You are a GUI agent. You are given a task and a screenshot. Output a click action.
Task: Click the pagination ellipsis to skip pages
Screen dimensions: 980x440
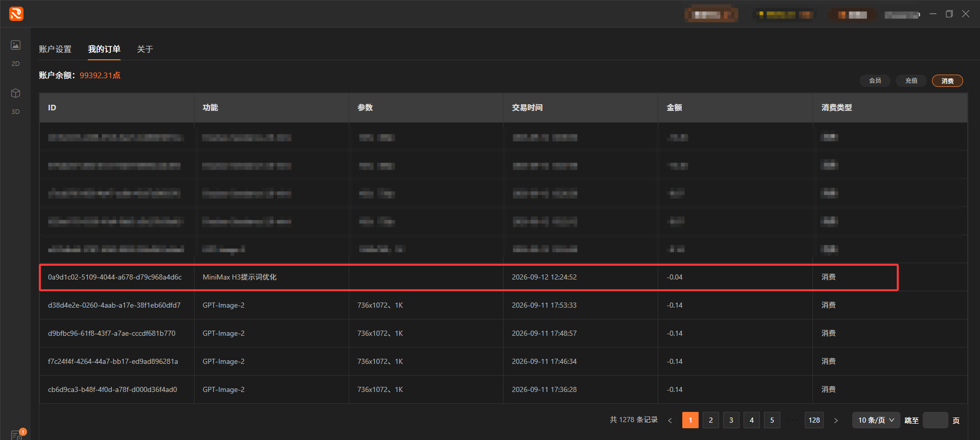pos(793,420)
